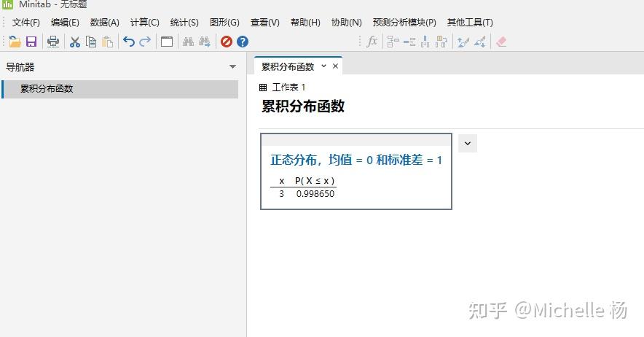
Task: Click the Find binoculars icon
Action: click(188, 42)
